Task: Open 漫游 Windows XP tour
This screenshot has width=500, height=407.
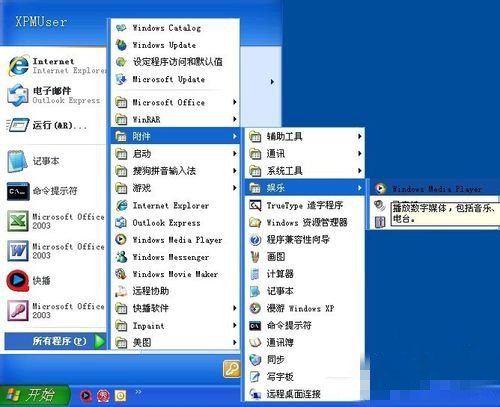Action: click(x=305, y=308)
